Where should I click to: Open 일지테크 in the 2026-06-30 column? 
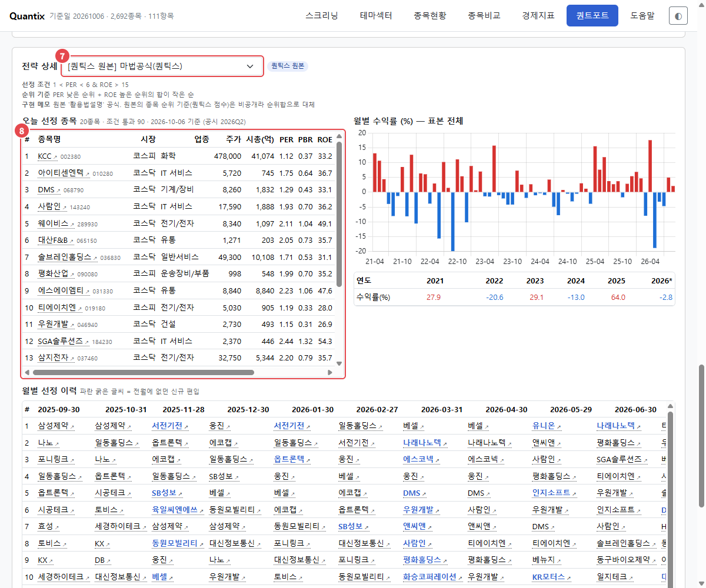(615, 577)
